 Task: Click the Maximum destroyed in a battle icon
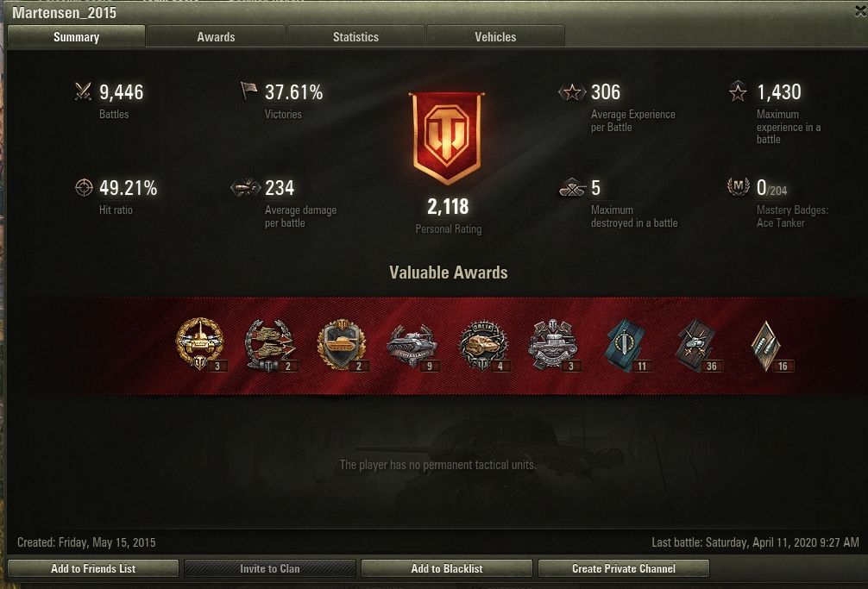click(x=572, y=188)
